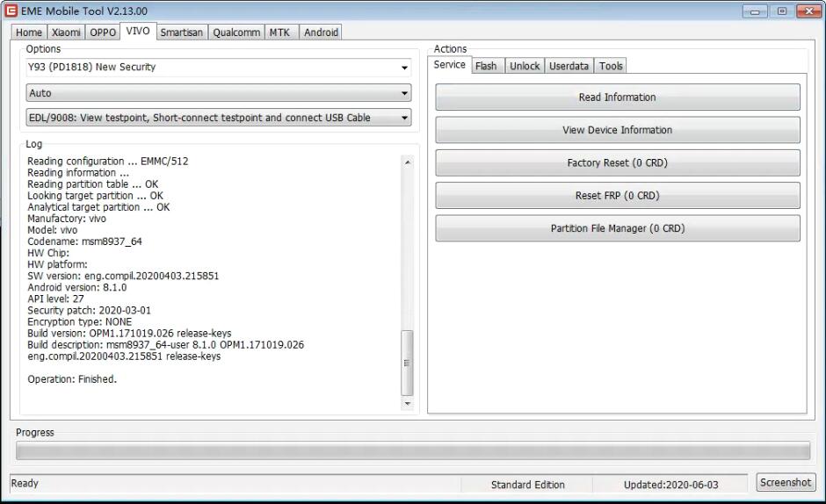Image resolution: width=826 pixels, height=504 pixels.
Task: Switch to the Home tab
Action: tap(29, 32)
